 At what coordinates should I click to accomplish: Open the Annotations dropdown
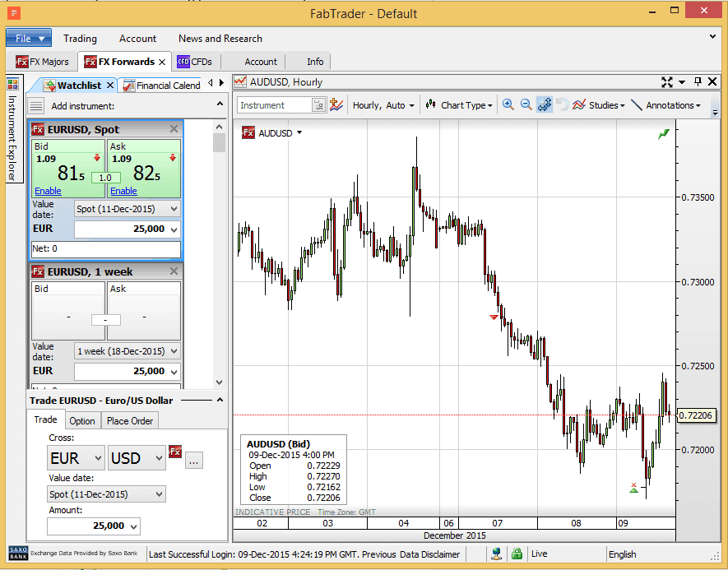665,105
